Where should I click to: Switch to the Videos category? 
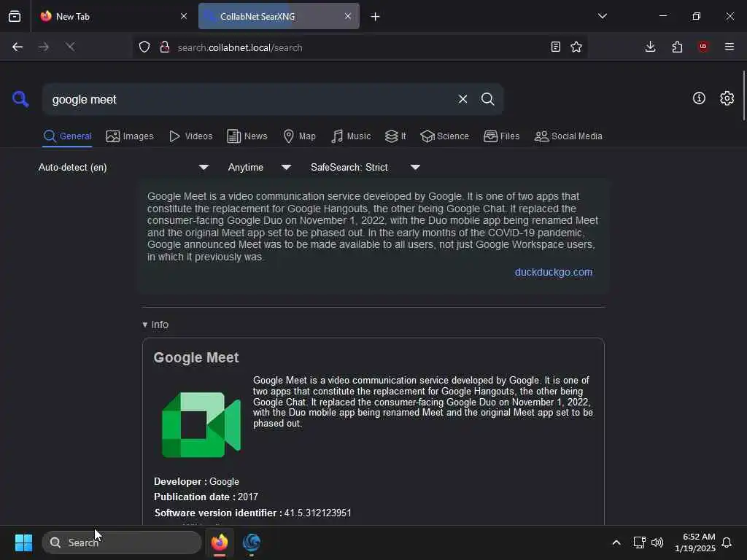click(190, 136)
